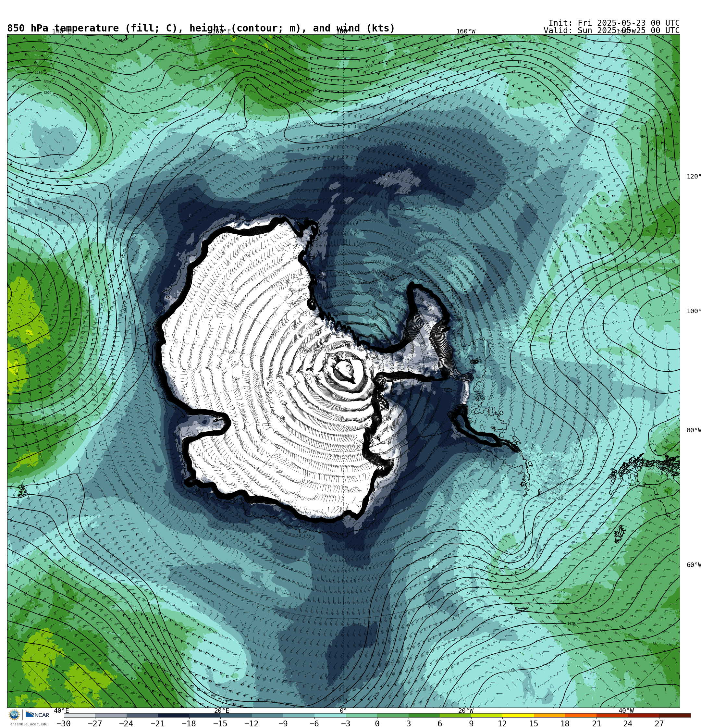Click the 1320 height contour label
701x728 pixels.
376,694
